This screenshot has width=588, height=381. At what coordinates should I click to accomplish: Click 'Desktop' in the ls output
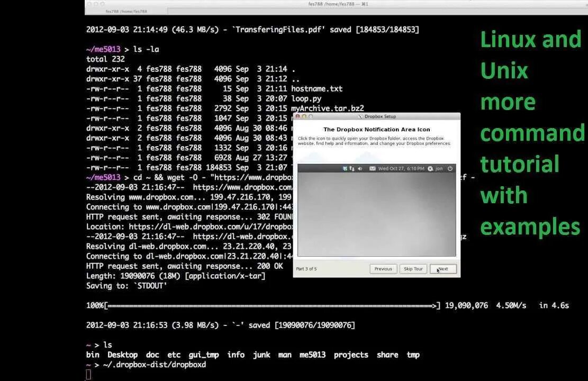tap(123, 355)
